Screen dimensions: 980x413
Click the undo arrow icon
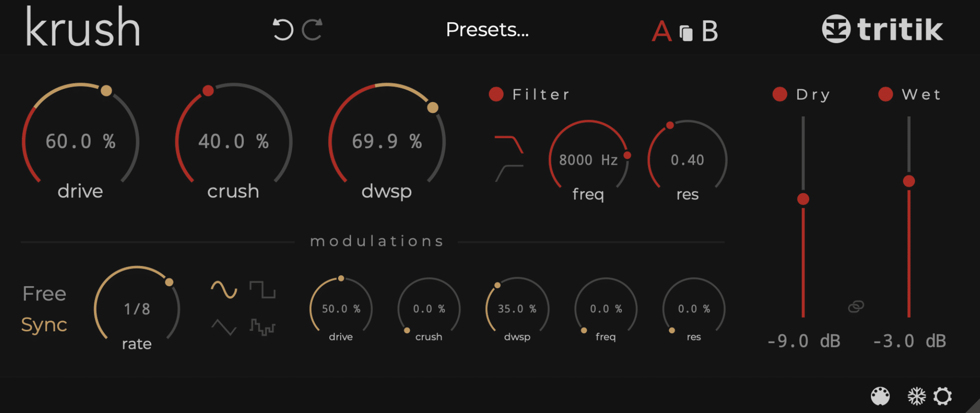click(x=283, y=29)
